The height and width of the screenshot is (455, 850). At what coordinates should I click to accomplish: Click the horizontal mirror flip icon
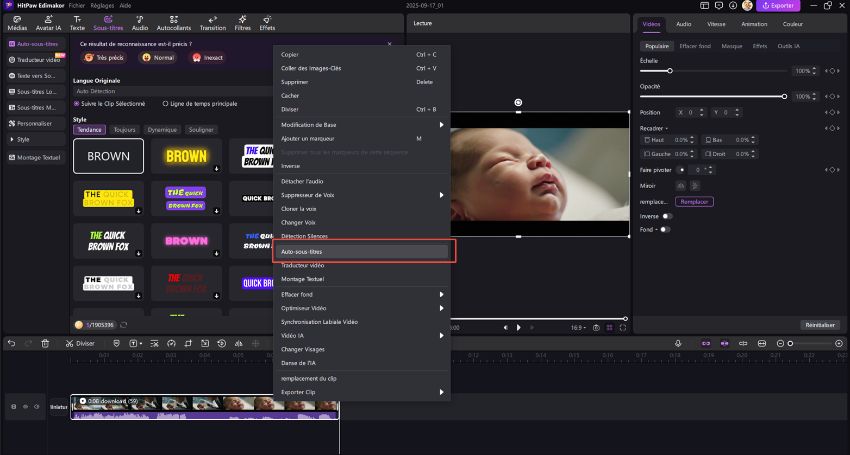point(682,186)
